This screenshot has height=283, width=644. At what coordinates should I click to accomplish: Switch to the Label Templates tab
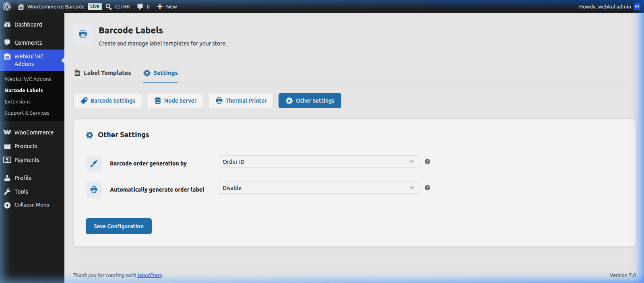point(103,73)
